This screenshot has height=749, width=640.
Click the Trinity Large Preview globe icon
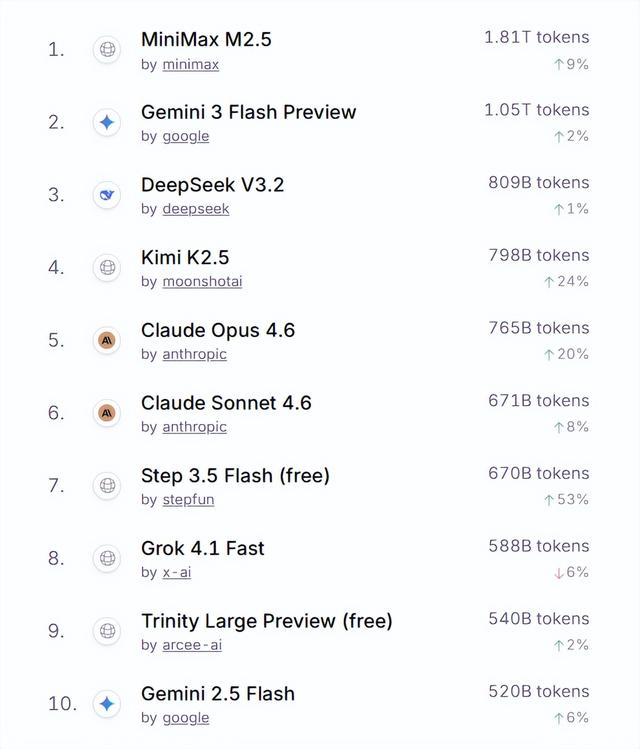click(107, 631)
